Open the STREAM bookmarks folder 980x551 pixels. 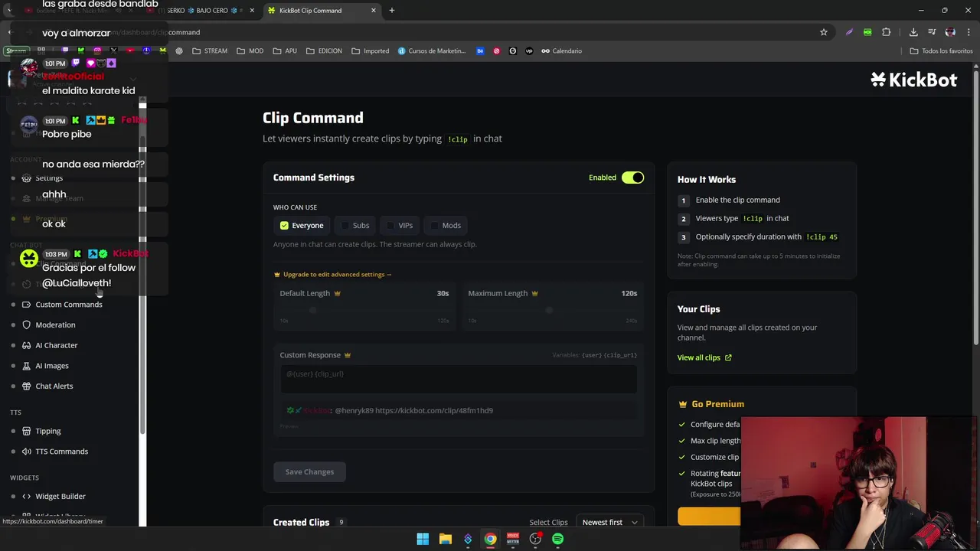pyautogui.click(x=210, y=51)
